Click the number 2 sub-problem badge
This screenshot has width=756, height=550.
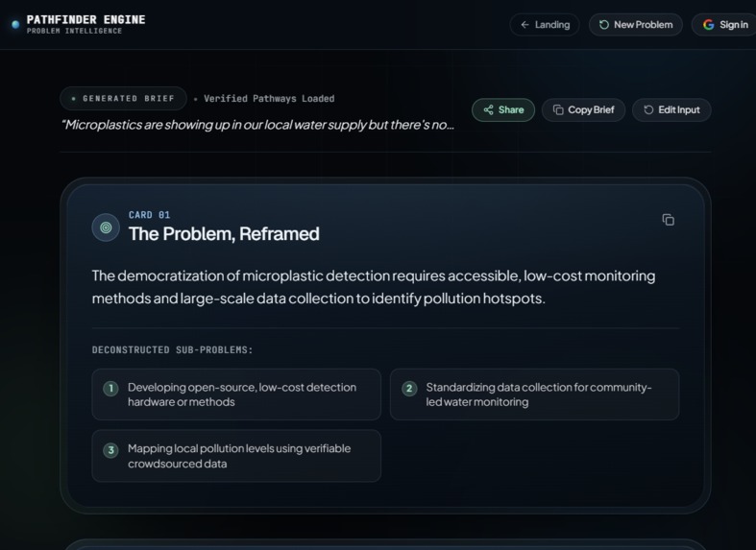coord(409,388)
